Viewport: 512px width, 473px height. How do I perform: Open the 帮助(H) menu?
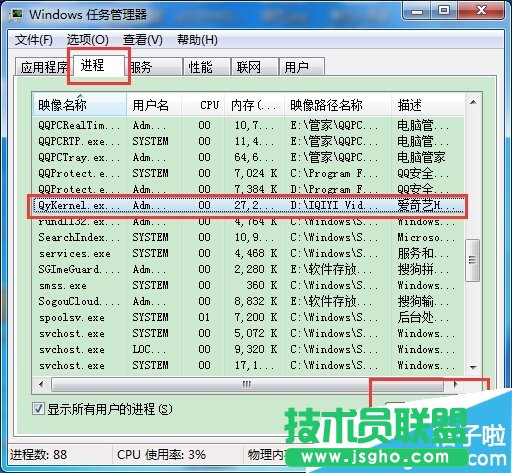(197, 40)
